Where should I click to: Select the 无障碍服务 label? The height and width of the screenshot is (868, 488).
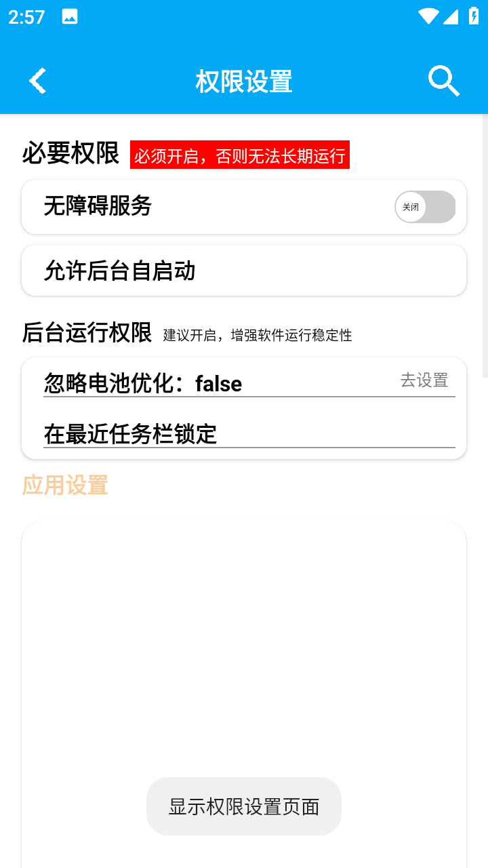98,205
